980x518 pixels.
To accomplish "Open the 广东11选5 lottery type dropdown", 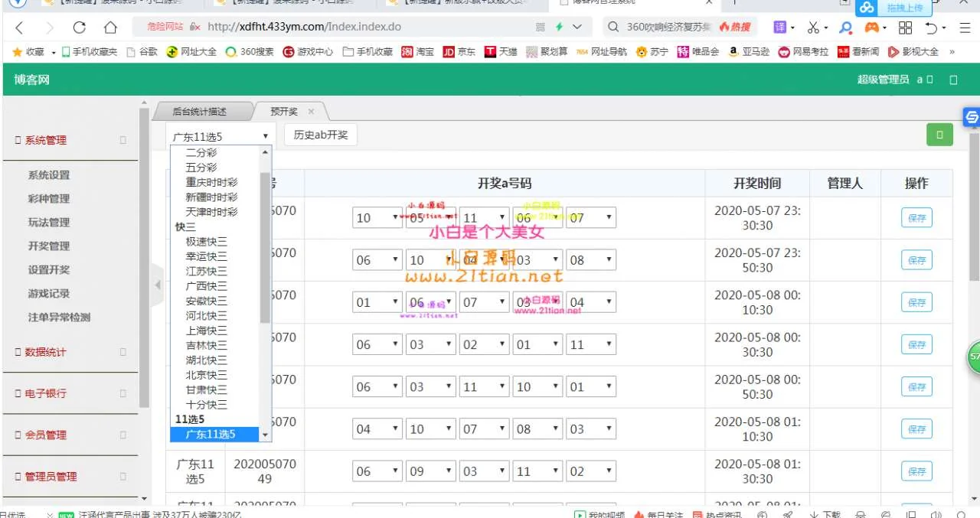I will click(x=221, y=136).
